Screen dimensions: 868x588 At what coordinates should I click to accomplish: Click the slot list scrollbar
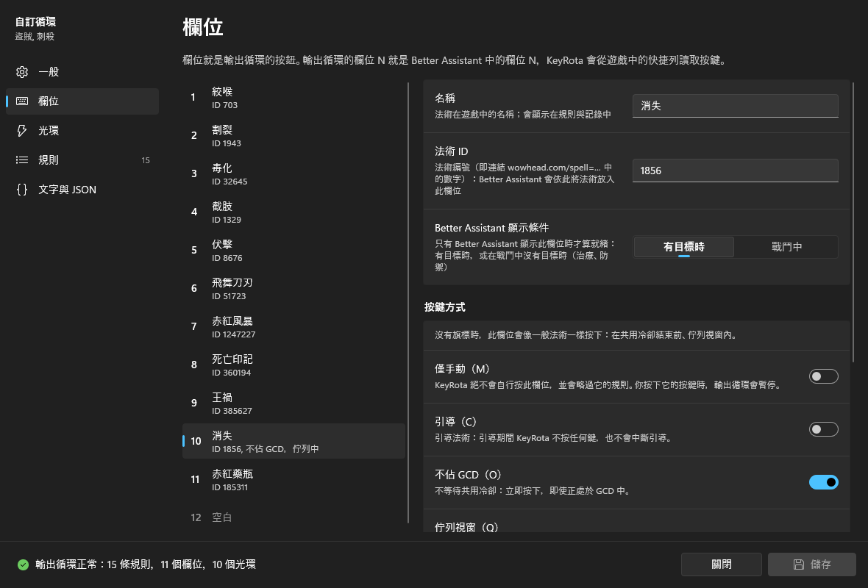click(408, 303)
